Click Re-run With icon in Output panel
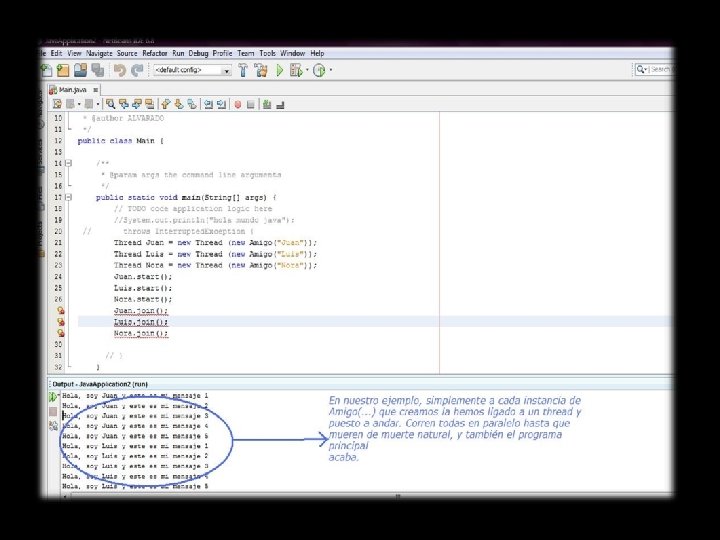720x540 pixels. pyautogui.click(x=53, y=426)
